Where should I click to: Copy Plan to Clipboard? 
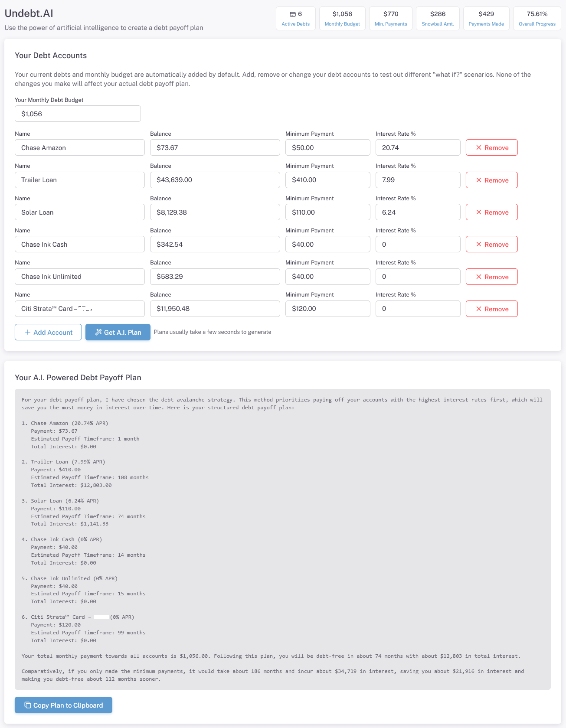click(63, 705)
